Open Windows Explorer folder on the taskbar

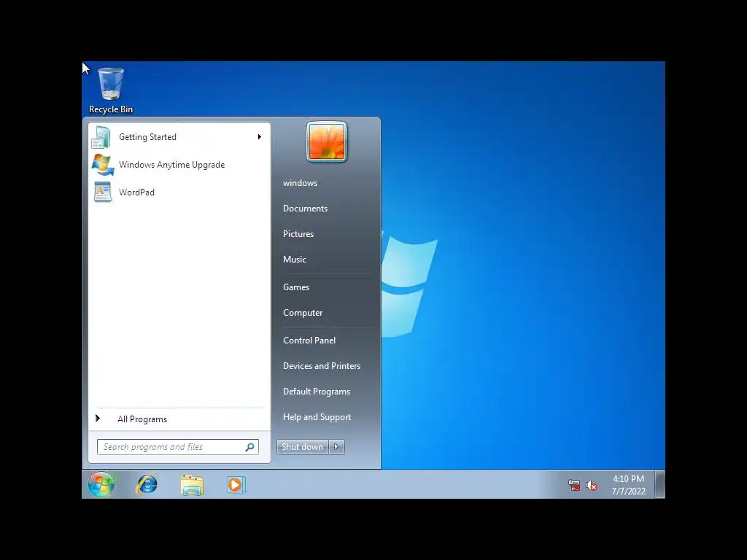[192, 485]
